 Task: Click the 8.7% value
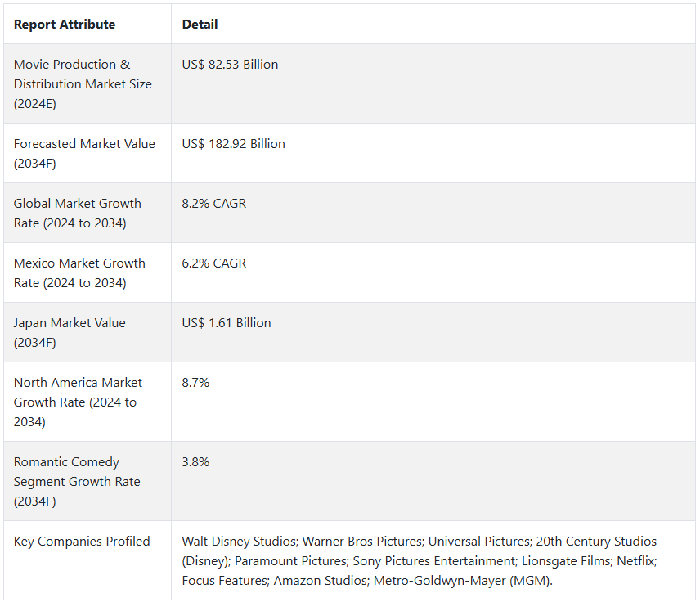click(195, 383)
